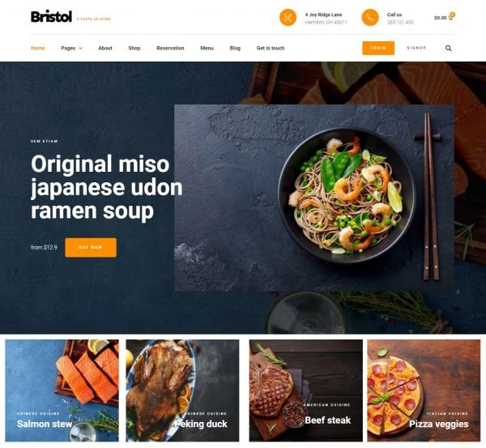This screenshot has width=486, height=448.
Task: Expand the Pages dropdown menu
Action: pos(71,48)
